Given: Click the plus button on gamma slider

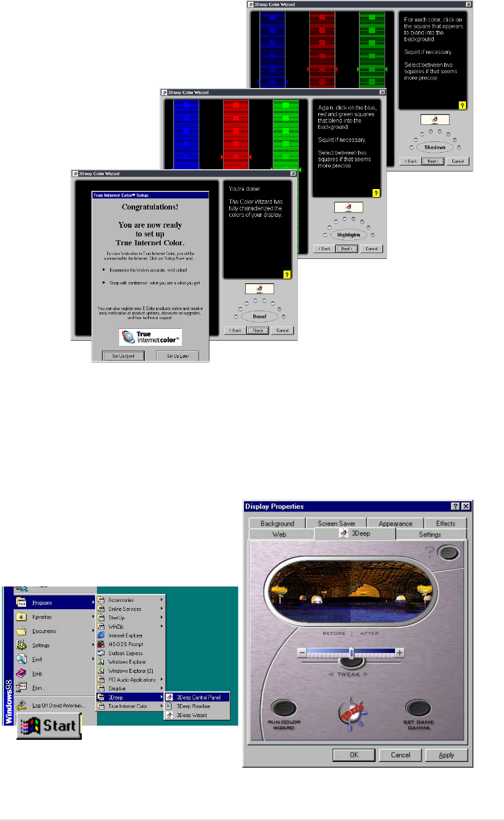Looking at the screenshot, I should point(400,653).
